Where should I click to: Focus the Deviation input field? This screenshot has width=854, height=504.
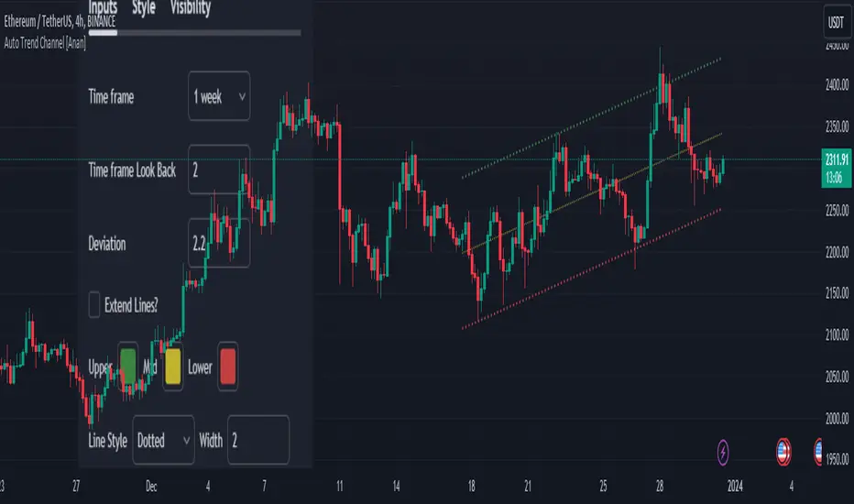(219, 244)
